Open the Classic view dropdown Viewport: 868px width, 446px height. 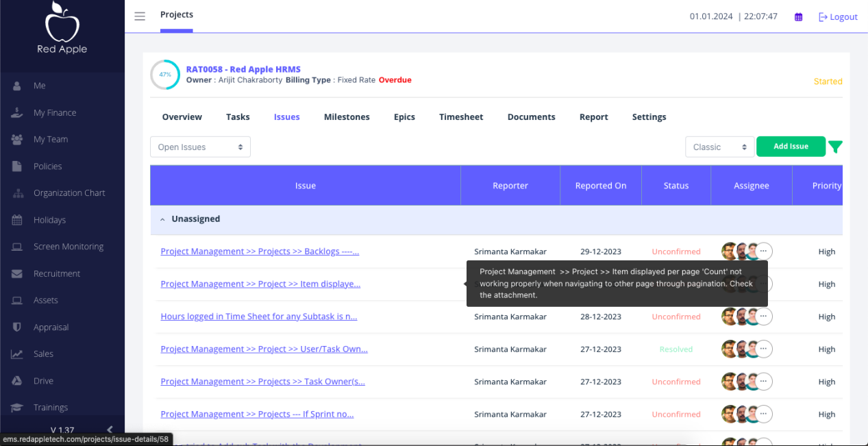pos(719,147)
